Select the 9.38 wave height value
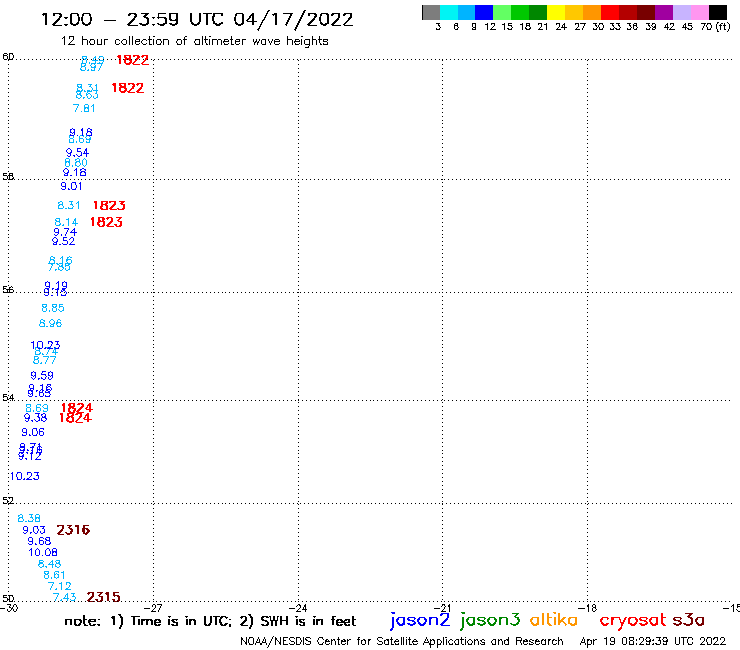The height and width of the screenshot is (650, 740). point(35,418)
